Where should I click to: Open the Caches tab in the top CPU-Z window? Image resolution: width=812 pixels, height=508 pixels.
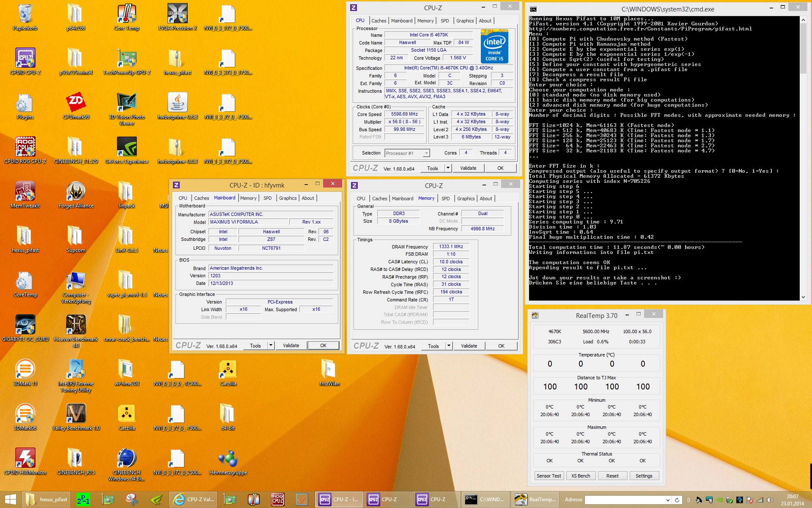click(379, 21)
